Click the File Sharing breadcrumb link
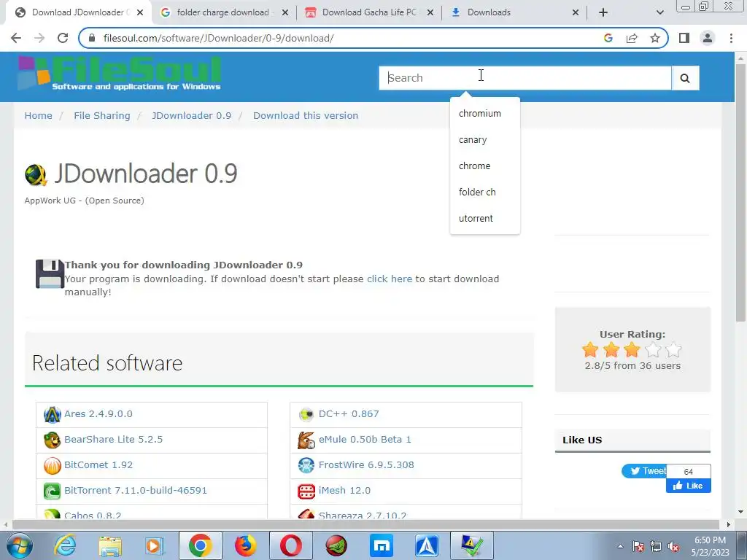The width and height of the screenshot is (747, 560). (x=102, y=116)
